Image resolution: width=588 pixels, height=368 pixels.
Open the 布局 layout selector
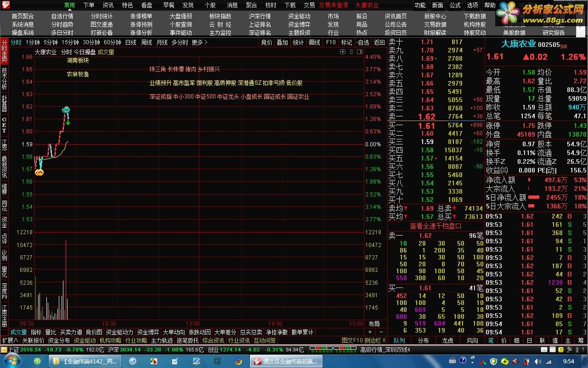[374, 324]
